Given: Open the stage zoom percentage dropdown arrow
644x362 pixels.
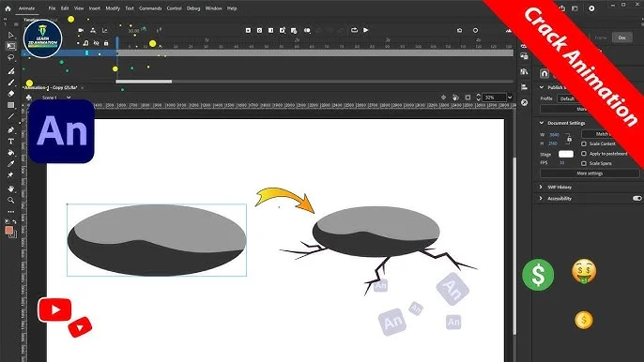Looking at the screenshot, I should pos(510,98).
